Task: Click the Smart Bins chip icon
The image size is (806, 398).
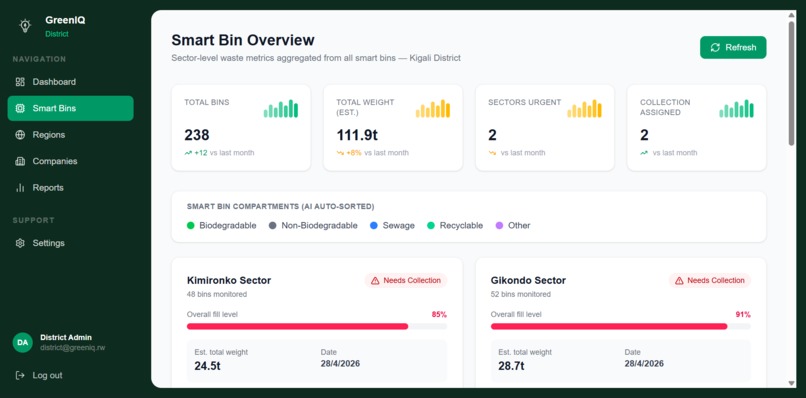Action: tap(20, 108)
